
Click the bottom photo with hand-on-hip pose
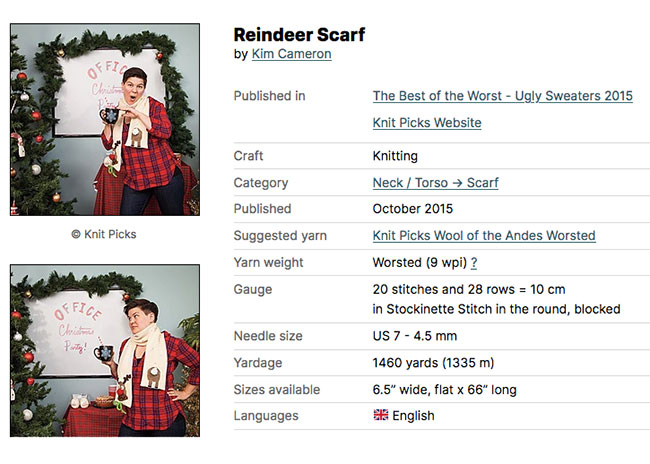tap(104, 350)
